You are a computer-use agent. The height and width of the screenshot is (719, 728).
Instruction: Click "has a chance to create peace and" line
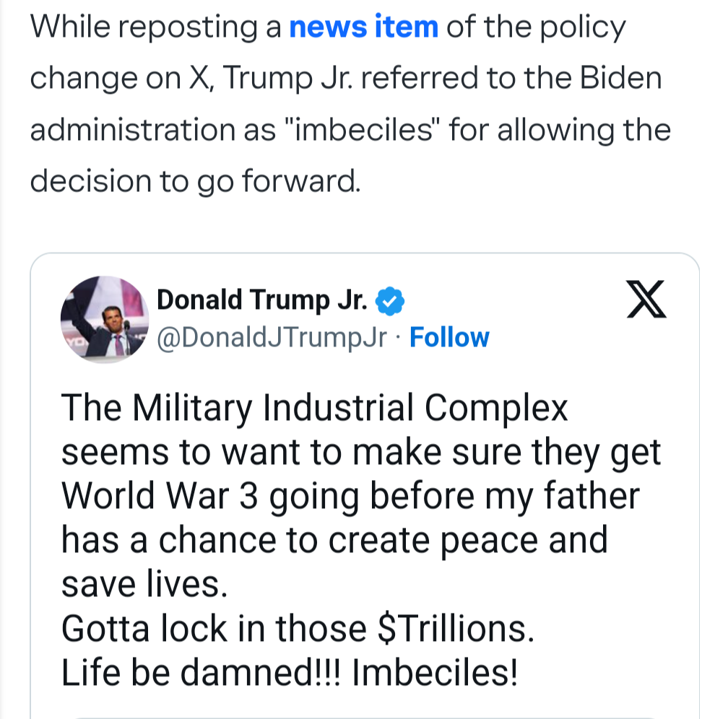[334, 541]
